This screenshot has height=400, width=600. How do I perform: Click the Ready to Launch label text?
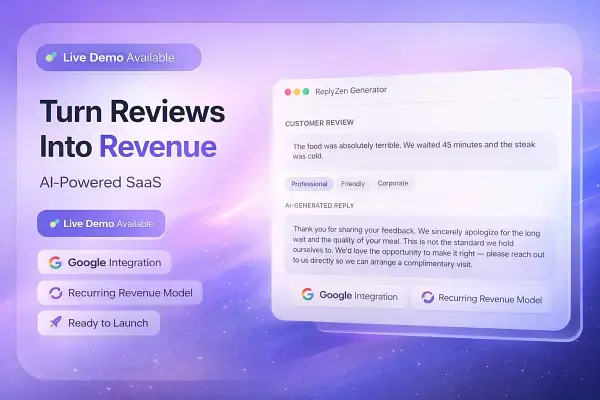click(109, 323)
